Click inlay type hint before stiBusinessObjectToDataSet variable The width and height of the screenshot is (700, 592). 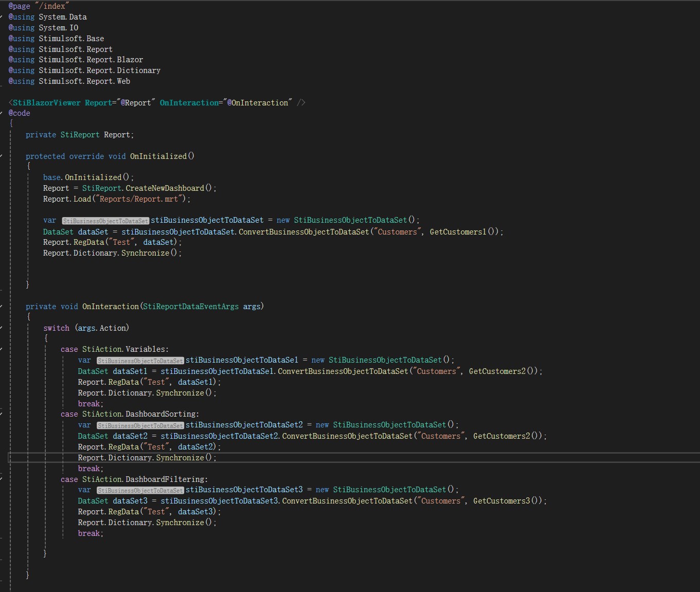105,221
